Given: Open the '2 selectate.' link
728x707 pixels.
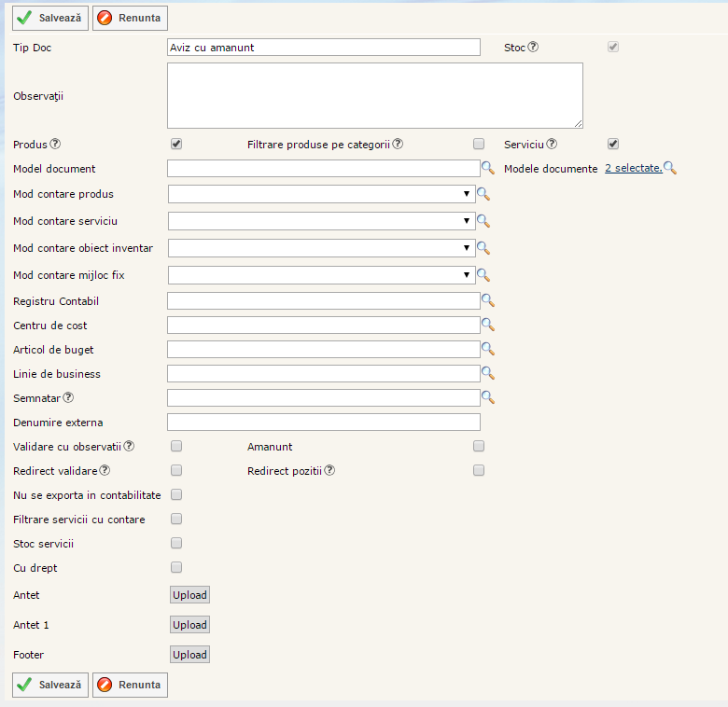Looking at the screenshot, I should pyautogui.click(x=633, y=169).
